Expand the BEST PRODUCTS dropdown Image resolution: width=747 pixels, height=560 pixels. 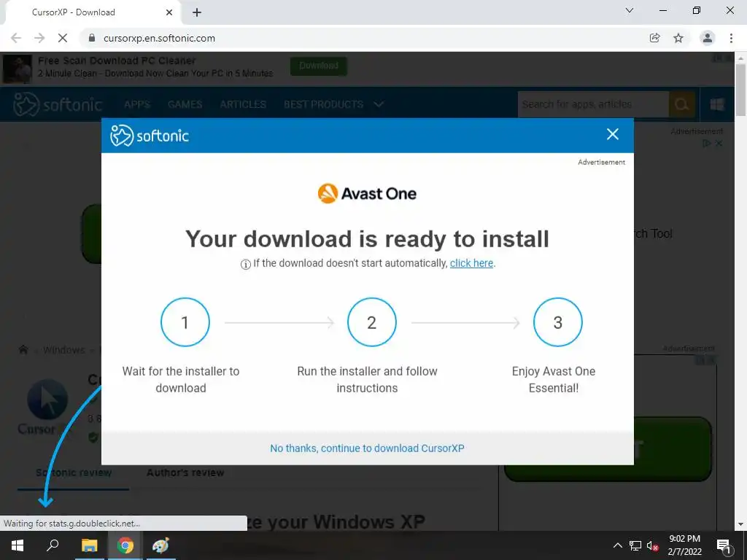coord(333,104)
